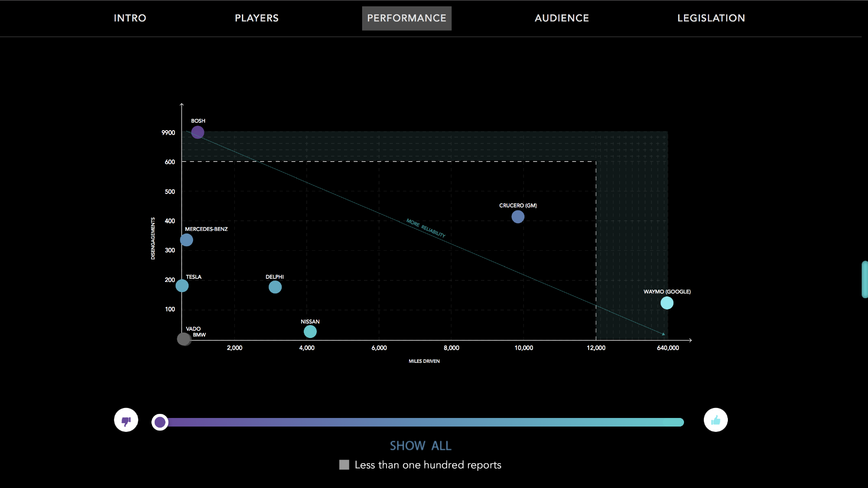Click the 640,000 x-axis value

(x=668, y=348)
